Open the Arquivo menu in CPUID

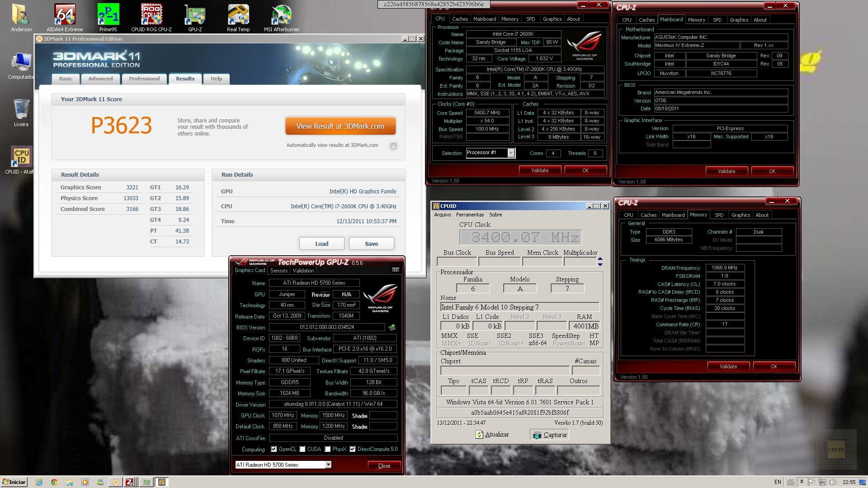[442, 215]
